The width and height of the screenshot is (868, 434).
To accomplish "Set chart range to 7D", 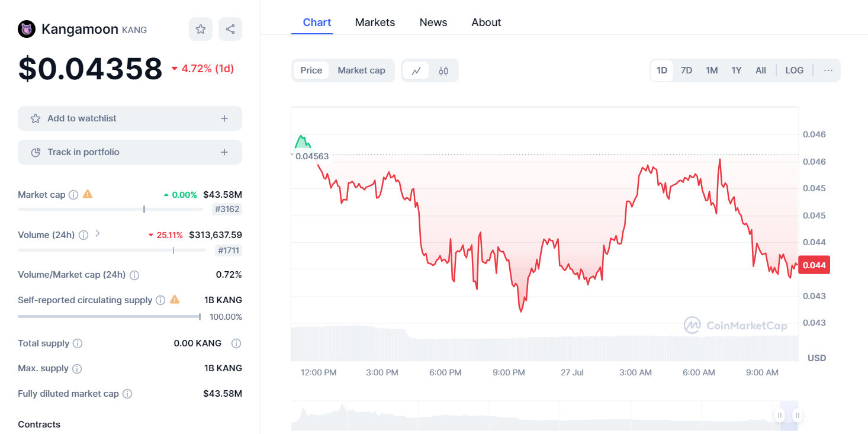I will [x=686, y=70].
